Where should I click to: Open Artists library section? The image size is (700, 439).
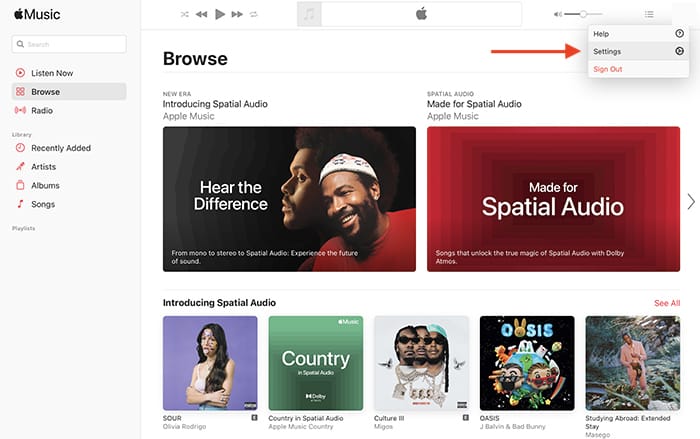(x=69, y=167)
